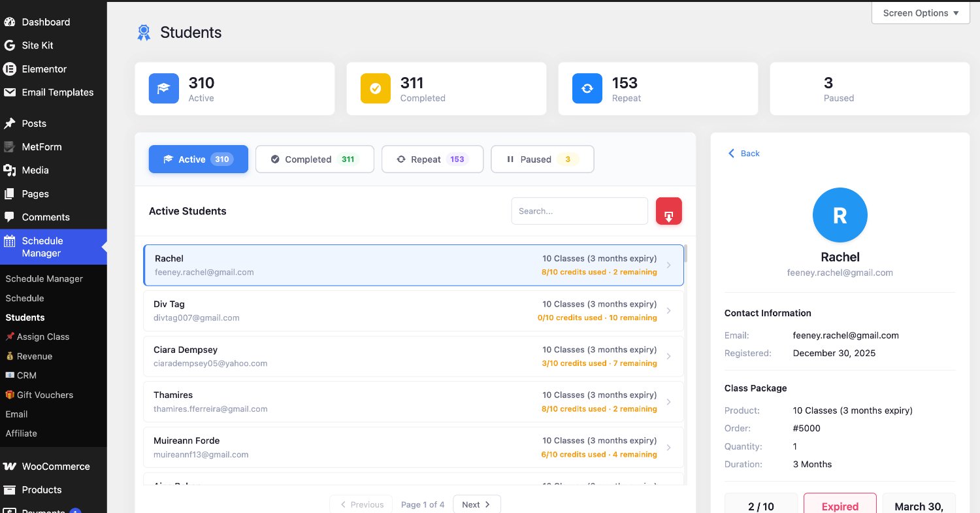
Task: Switch to the Paused tab
Action: tap(542, 159)
